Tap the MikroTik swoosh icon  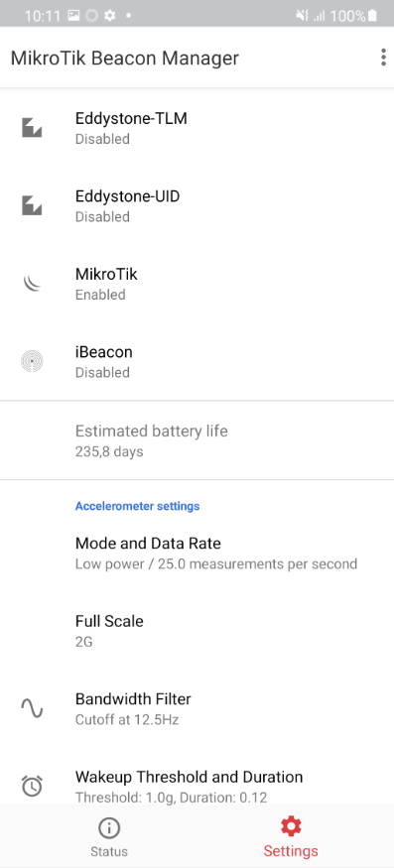click(32, 284)
